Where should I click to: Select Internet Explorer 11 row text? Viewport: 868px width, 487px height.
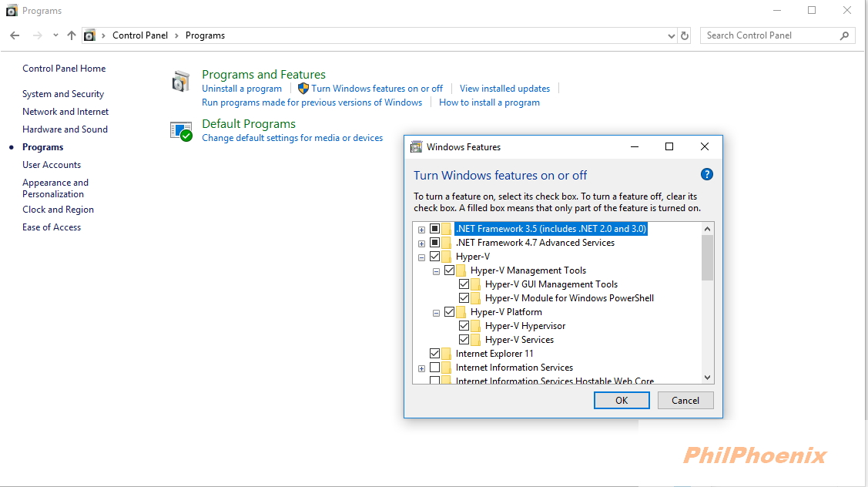point(494,354)
